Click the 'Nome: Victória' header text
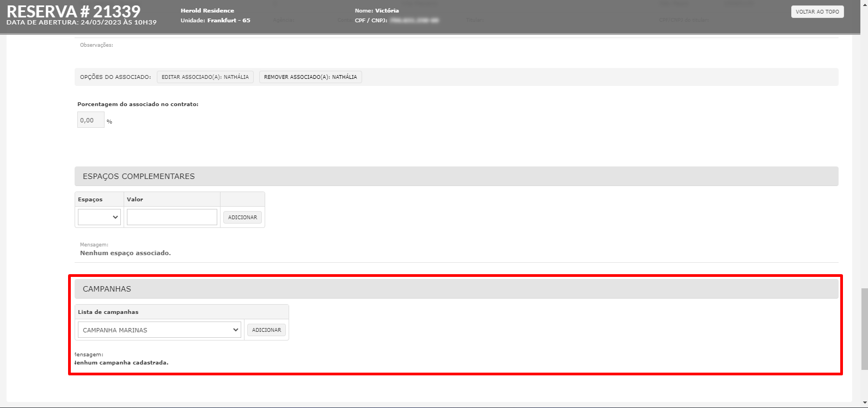 pyautogui.click(x=377, y=10)
